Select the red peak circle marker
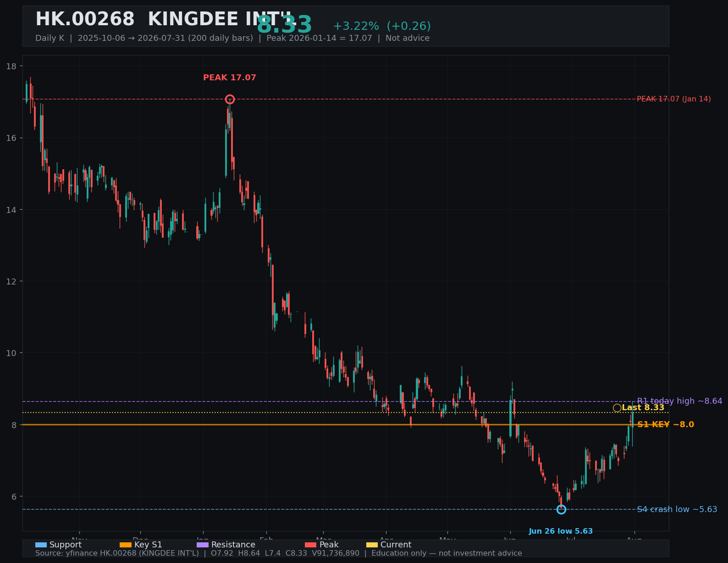 pos(230,99)
